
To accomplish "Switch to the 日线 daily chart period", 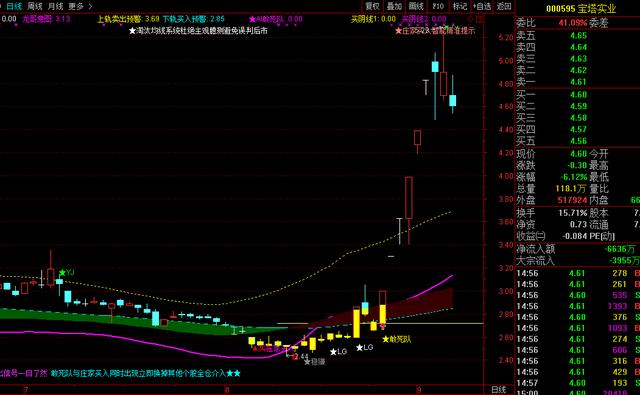I will 14,6.
